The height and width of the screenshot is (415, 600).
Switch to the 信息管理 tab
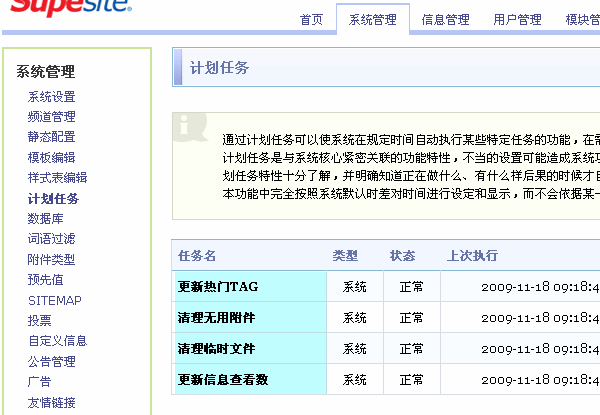[445, 20]
